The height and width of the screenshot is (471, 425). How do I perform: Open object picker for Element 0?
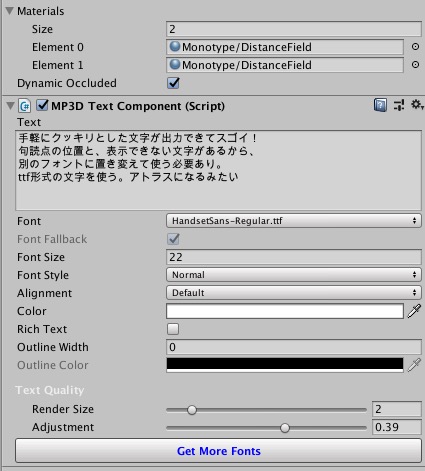[x=415, y=47]
